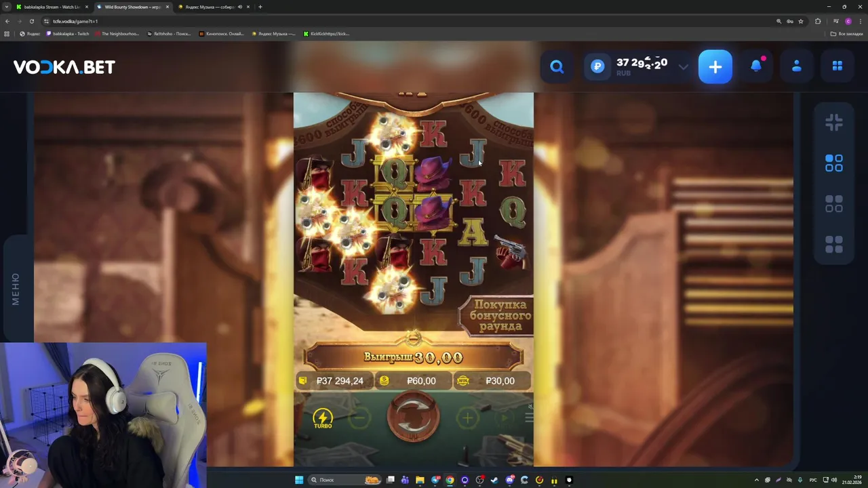Screen dimensions: 868x488
Task: Open site information icon in address bar
Action: pos(47,21)
